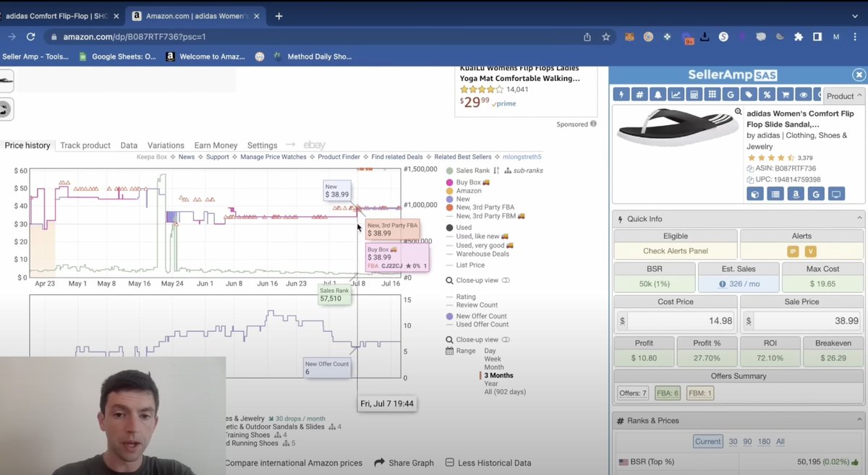Select the 90 day ranks period

748,441
